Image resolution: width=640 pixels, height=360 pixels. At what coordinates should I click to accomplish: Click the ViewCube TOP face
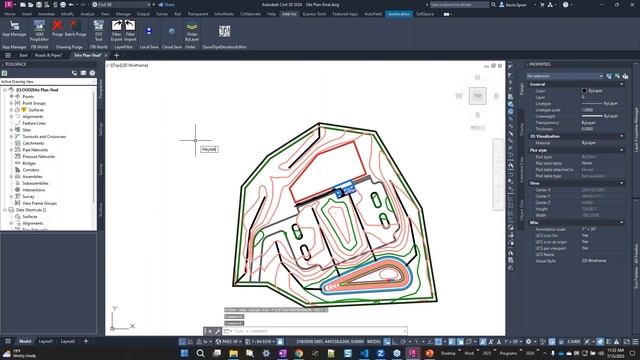[x=478, y=96]
